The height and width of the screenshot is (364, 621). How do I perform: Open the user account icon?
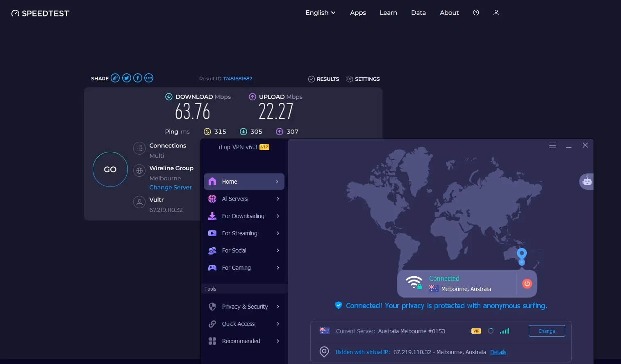coord(496,13)
